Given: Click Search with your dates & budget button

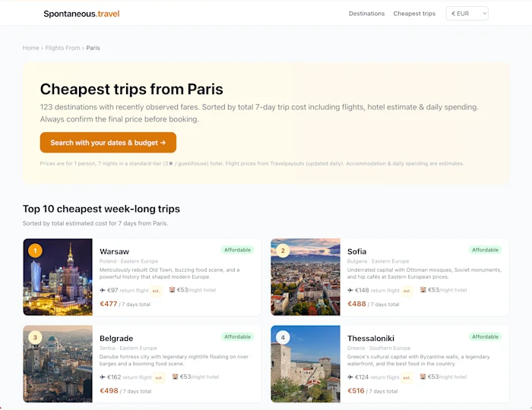Looking at the screenshot, I should click(108, 142).
